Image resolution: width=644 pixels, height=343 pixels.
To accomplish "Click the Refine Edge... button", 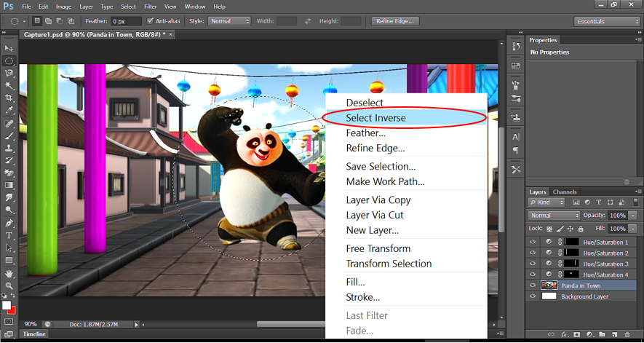I will 394,21.
